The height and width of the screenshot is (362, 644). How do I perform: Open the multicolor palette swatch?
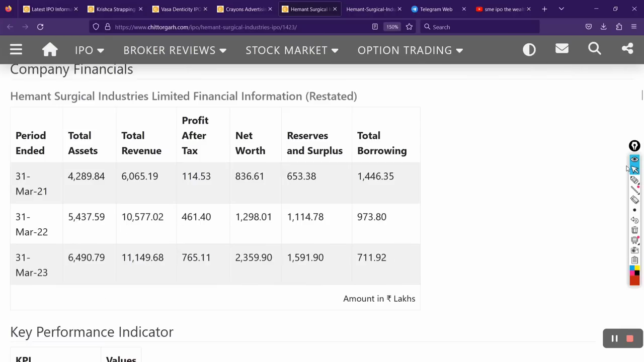pos(634,270)
